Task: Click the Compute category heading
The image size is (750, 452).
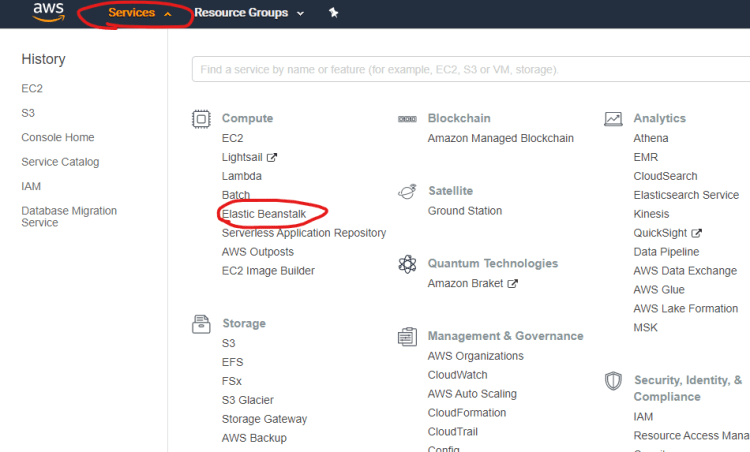Action: click(x=247, y=118)
